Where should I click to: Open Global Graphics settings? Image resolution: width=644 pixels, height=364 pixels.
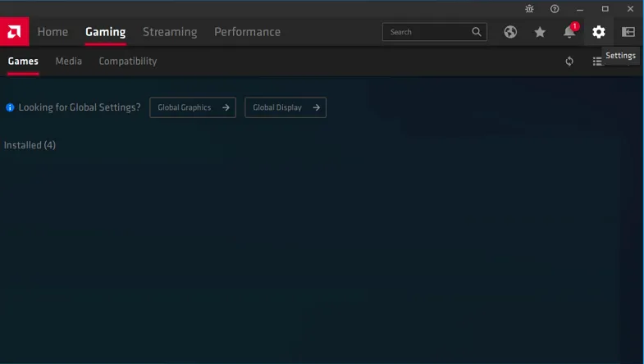pyautogui.click(x=193, y=107)
